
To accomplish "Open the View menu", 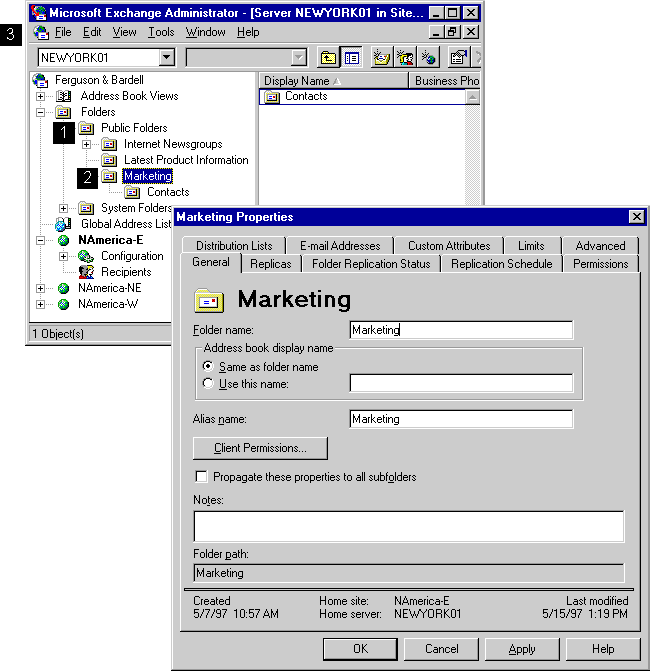I will click(124, 32).
